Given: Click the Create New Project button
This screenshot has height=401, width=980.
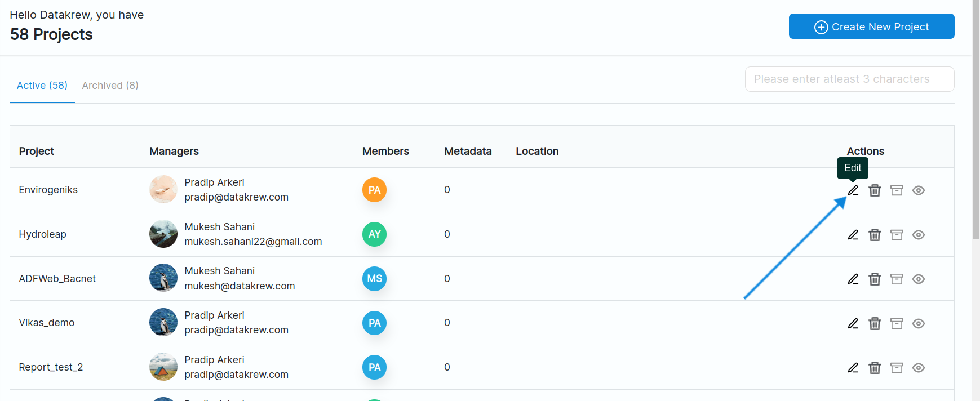Looking at the screenshot, I should 871,26.
